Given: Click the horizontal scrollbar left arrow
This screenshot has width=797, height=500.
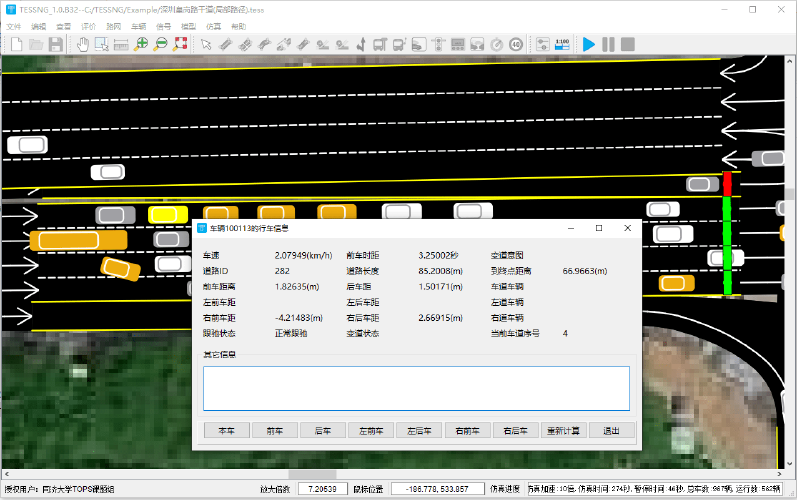Looking at the screenshot, I should (x=6, y=474).
